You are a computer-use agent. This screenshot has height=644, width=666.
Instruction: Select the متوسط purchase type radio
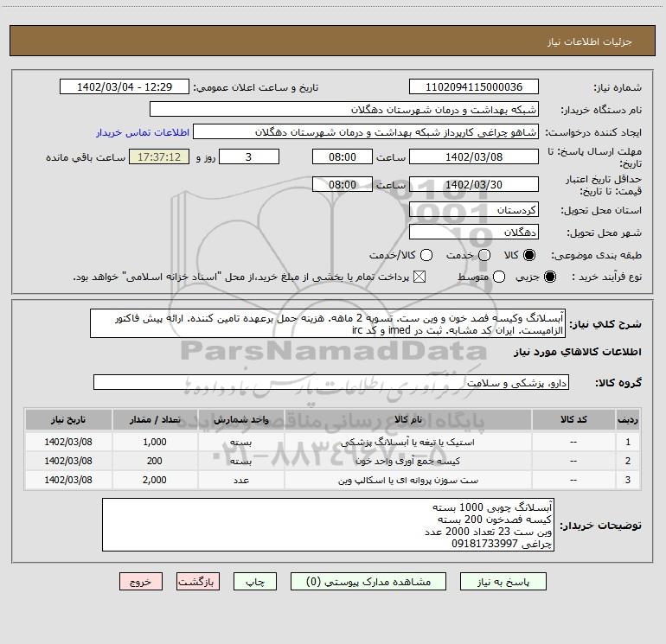click(x=499, y=277)
